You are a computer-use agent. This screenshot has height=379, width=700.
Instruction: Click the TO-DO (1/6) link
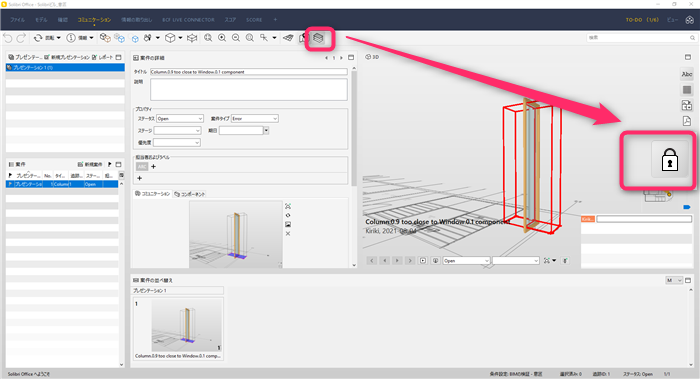click(x=642, y=20)
